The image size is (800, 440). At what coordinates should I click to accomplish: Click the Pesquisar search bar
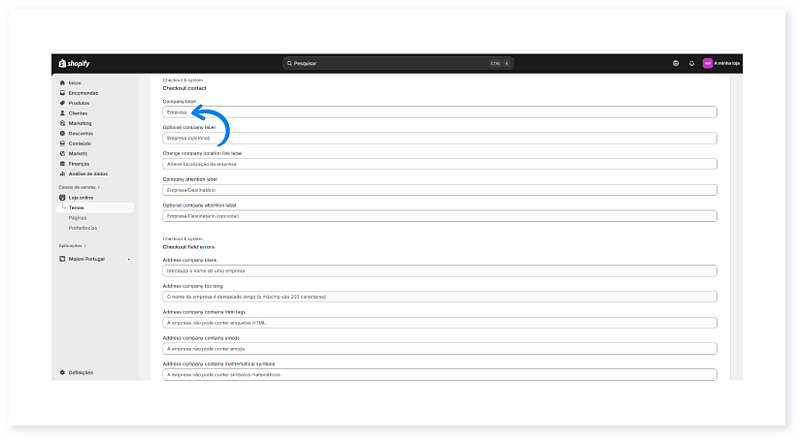(398, 63)
